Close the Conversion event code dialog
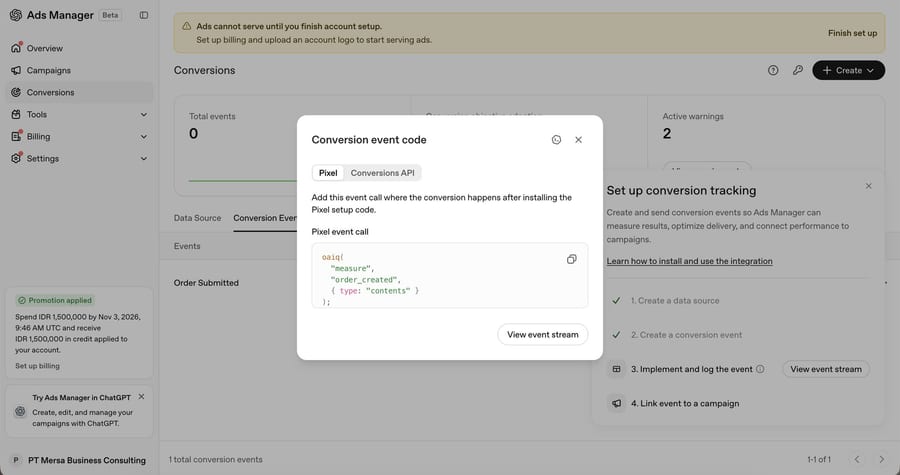The height and width of the screenshot is (475, 900). [x=579, y=140]
